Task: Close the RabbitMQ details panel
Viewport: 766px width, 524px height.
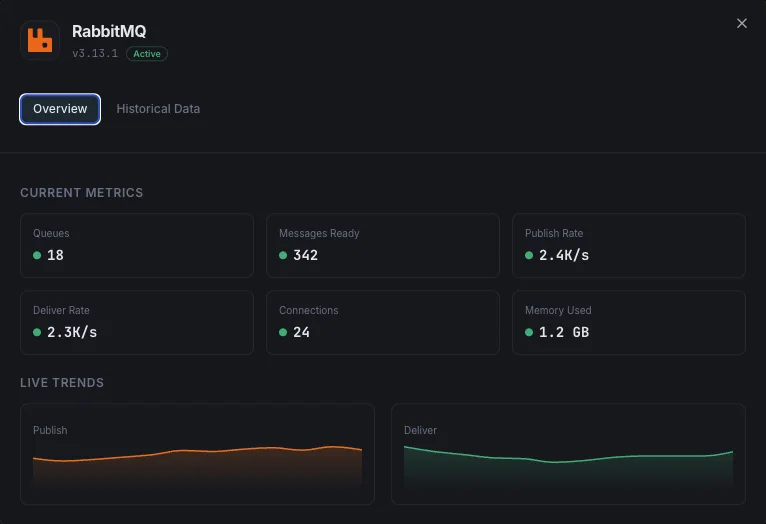Action: click(742, 23)
